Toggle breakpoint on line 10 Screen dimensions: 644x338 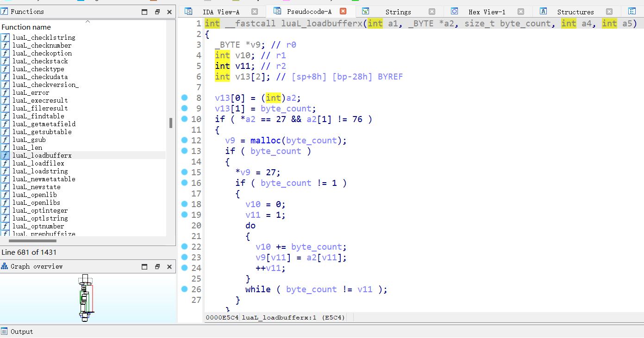click(185, 119)
